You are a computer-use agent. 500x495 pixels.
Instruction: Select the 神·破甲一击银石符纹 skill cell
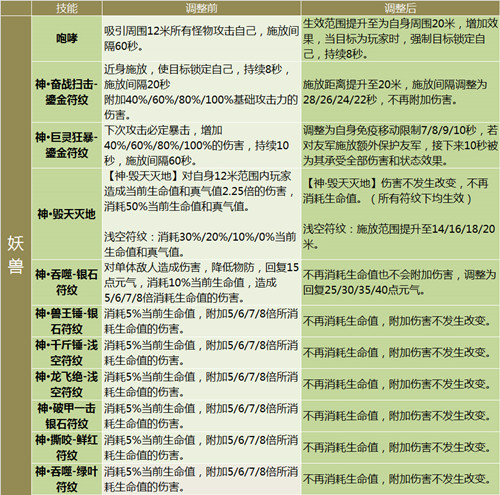pos(67,416)
